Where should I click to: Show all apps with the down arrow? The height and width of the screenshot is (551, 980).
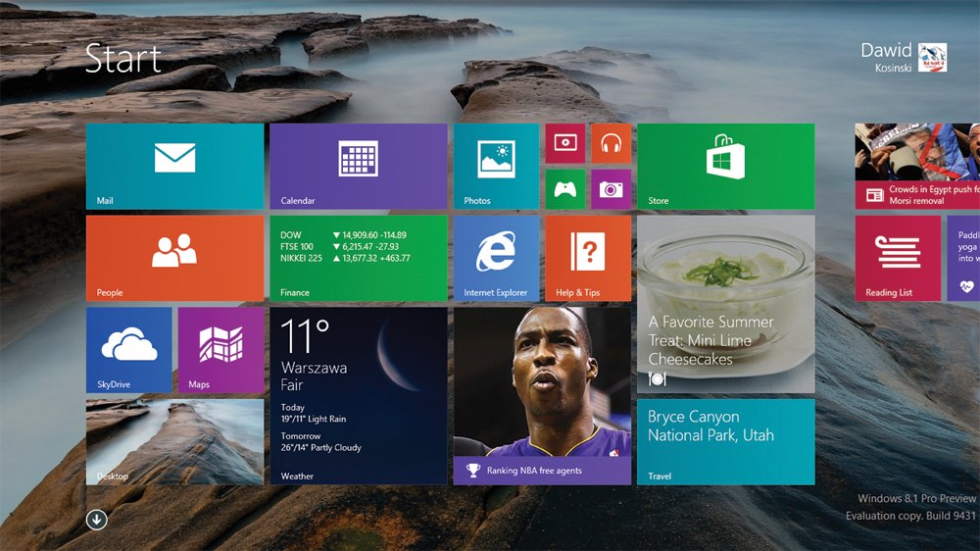(96, 520)
